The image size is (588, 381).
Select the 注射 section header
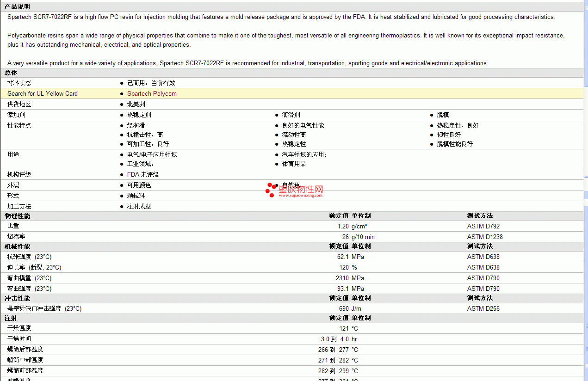point(11,318)
